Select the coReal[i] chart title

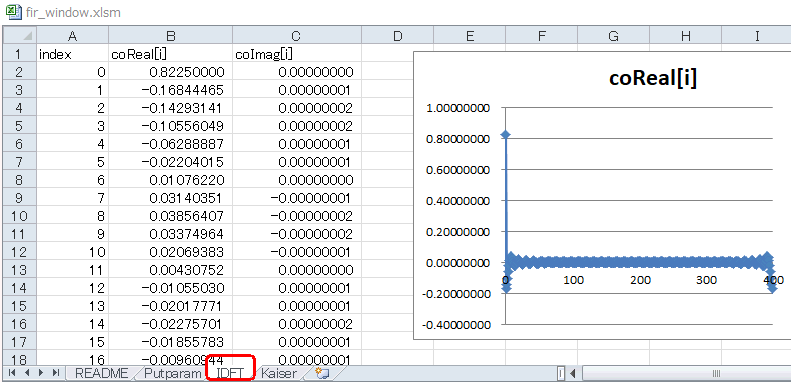tap(652, 79)
